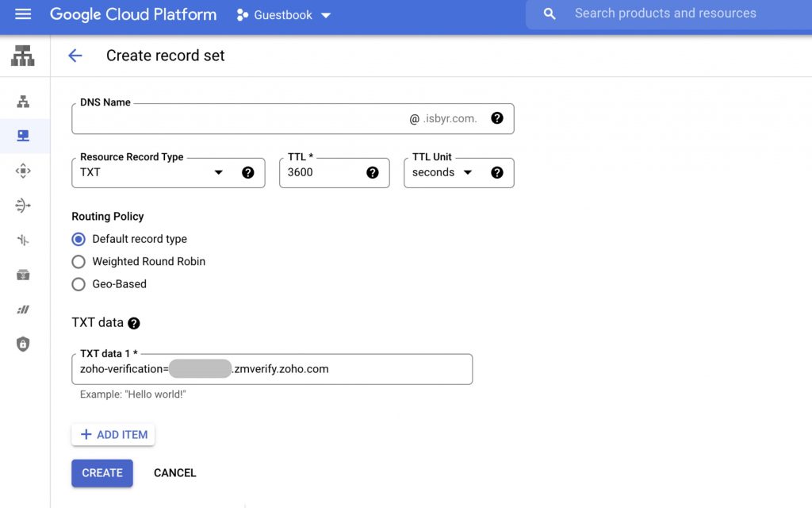Screen dimensions: 812x508
Task: Show help for TTL Unit
Action: (x=497, y=172)
